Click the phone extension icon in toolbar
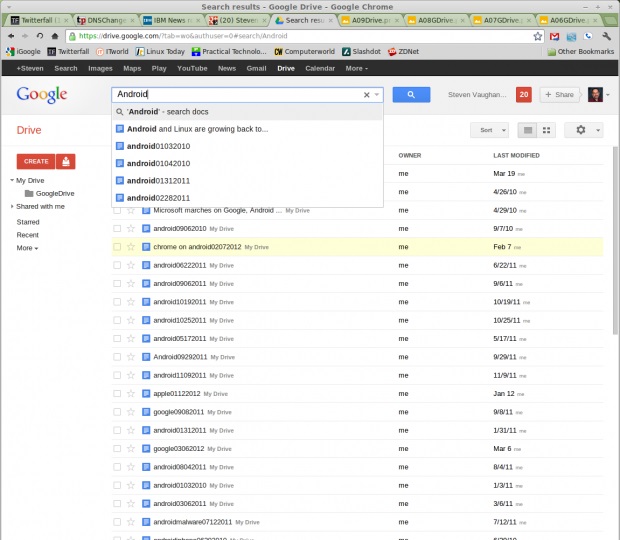 (x=588, y=36)
